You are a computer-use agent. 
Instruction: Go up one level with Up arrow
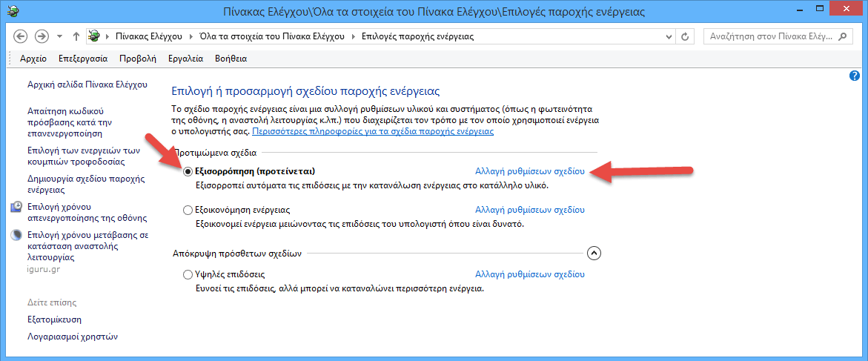click(76, 37)
